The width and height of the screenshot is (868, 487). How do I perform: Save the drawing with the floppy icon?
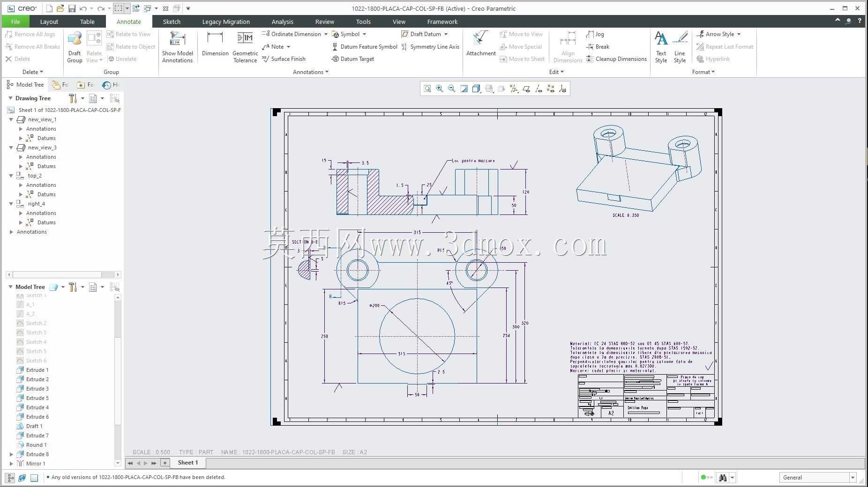click(x=72, y=8)
